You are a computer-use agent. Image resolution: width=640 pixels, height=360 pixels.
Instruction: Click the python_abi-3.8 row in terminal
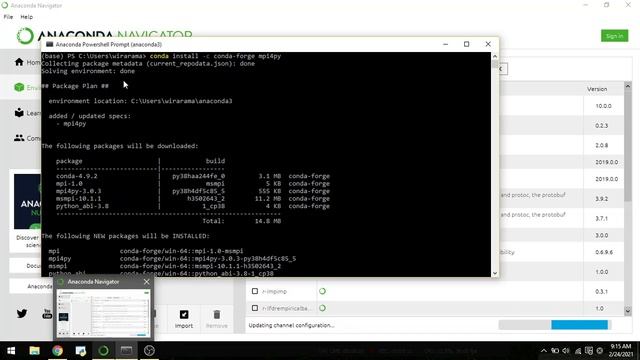pyautogui.click(x=193, y=206)
